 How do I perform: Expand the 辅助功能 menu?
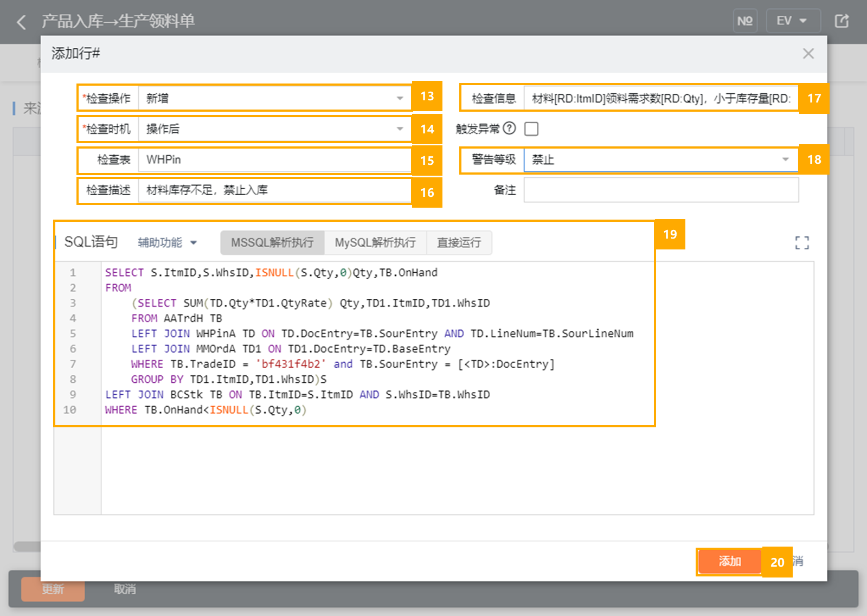coord(167,242)
